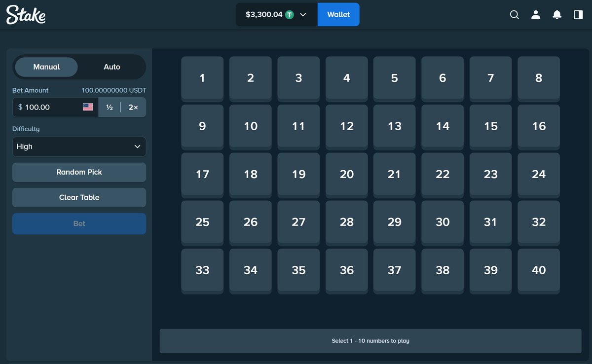Open the notifications bell icon
This screenshot has width=592, height=364.
(557, 15)
